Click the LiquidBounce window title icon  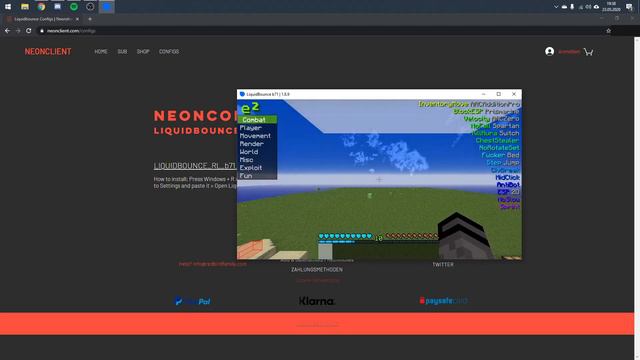(x=242, y=94)
